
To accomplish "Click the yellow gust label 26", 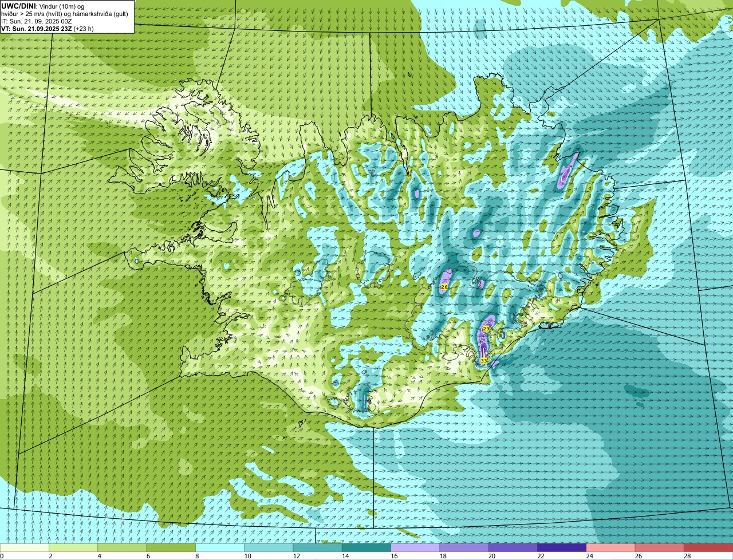I will 444,286.
